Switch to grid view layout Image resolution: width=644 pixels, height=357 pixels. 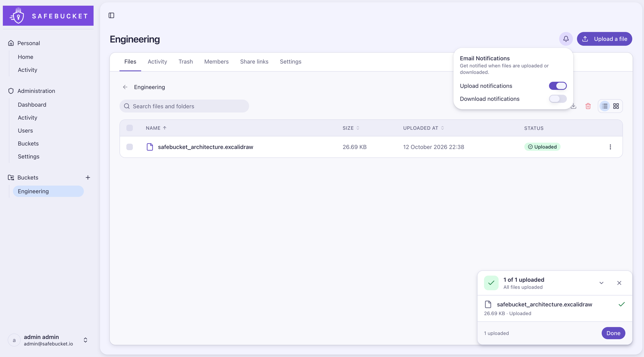click(616, 106)
